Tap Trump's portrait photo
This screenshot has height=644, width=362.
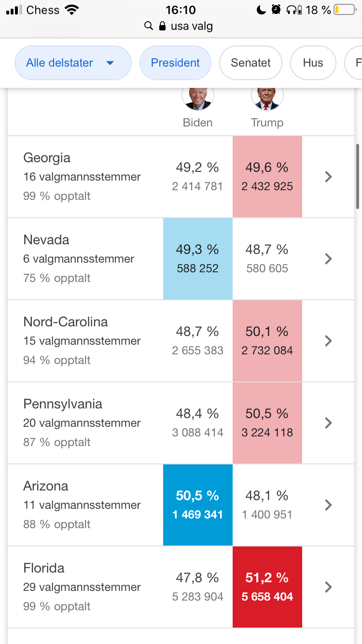(267, 98)
